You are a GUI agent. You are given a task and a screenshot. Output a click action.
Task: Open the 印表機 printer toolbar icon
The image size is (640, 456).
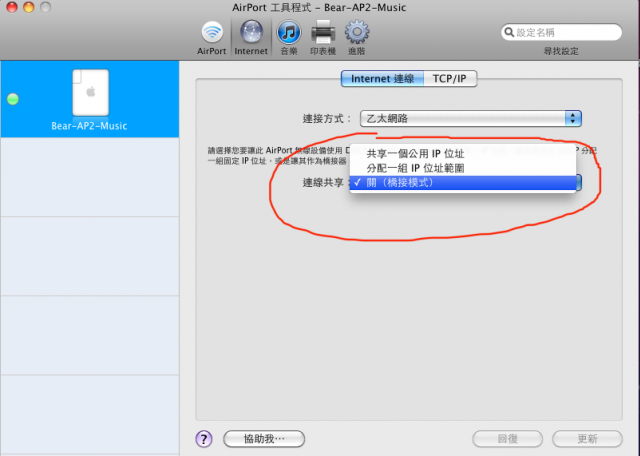coord(323,38)
